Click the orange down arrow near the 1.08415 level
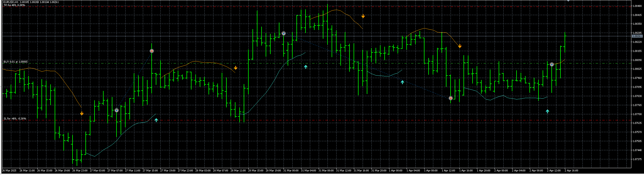644x175 pixels. click(363, 16)
